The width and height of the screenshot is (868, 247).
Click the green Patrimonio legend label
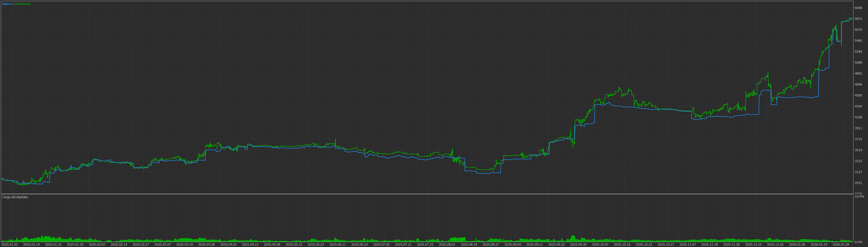tap(23, 4)
